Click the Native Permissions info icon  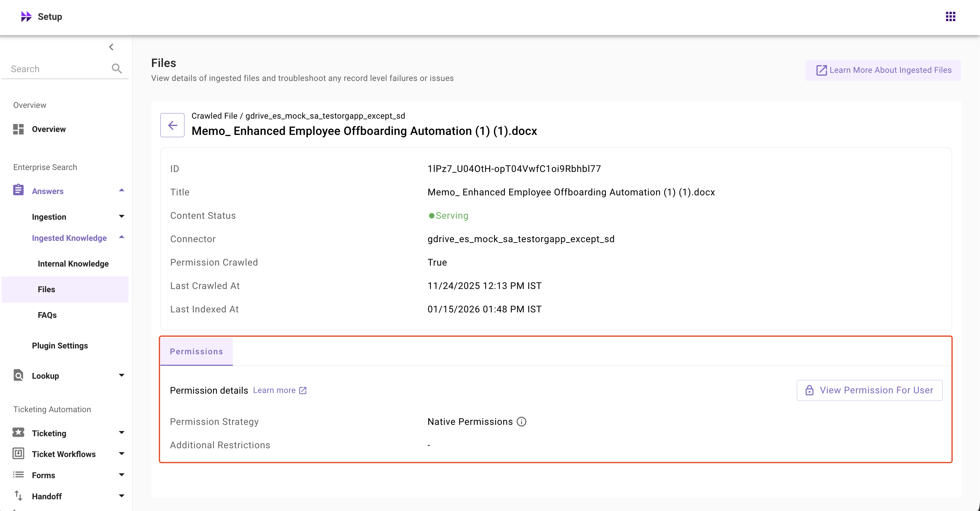click(521, 422)
